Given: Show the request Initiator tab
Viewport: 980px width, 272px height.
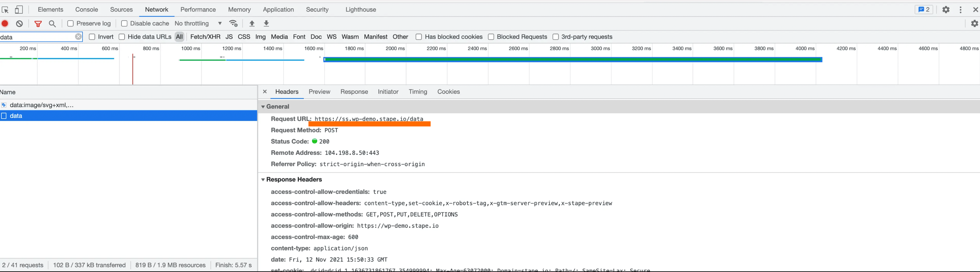Looking at the screenshot, I should [x=388, y=92].
